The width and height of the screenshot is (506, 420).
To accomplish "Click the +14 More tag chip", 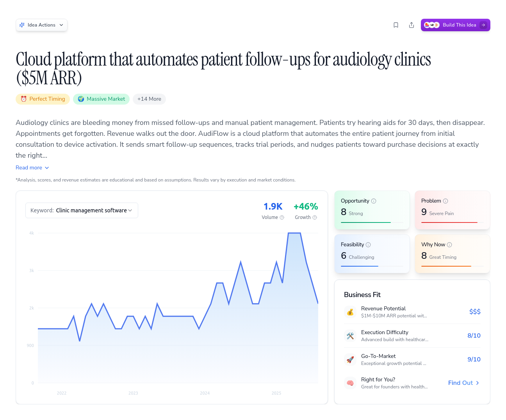I will (149, 99).
